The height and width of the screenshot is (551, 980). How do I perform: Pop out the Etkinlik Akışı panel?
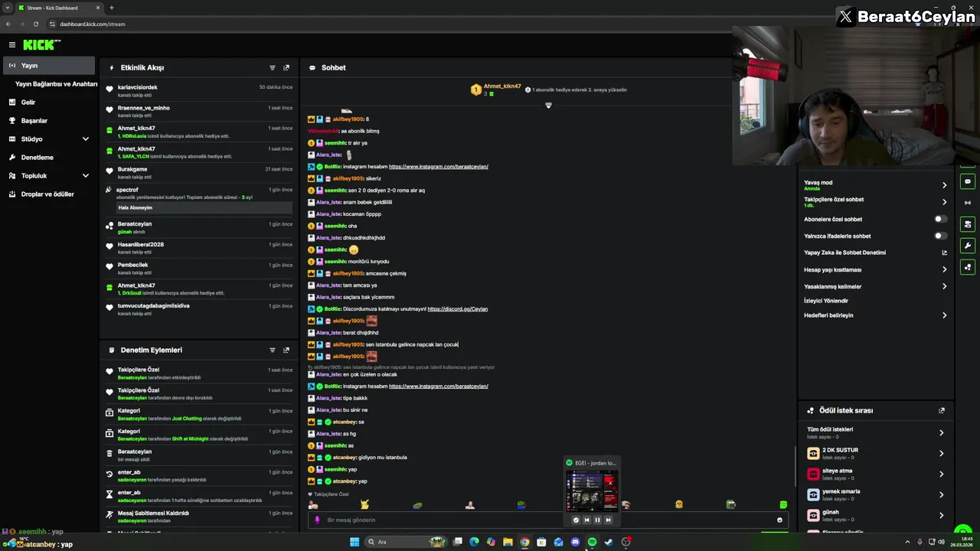[286, 68]
